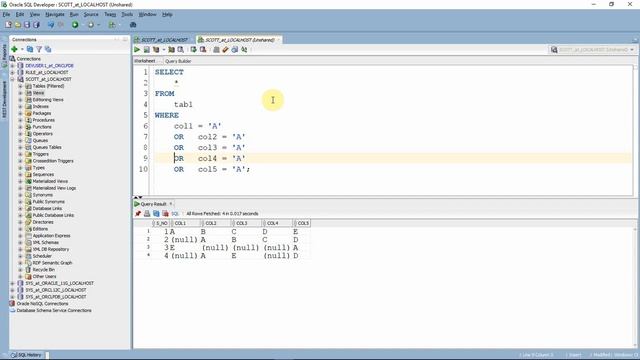Close the Query Result tab
640x360 pixels.
coord(171,204)
